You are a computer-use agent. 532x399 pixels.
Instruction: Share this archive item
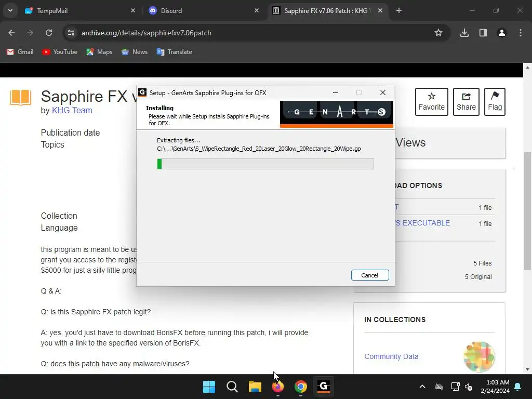[x=466, y=102]
